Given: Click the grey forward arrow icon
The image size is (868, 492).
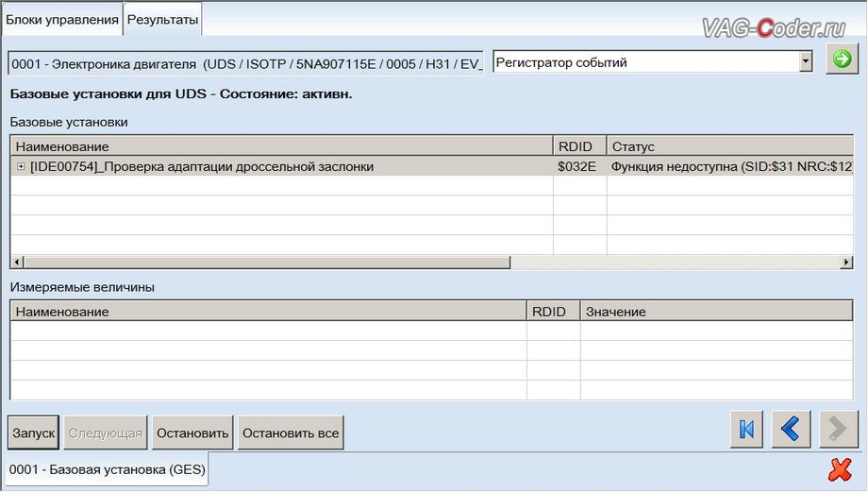Looking at the screenshot, I should [838, 429].
